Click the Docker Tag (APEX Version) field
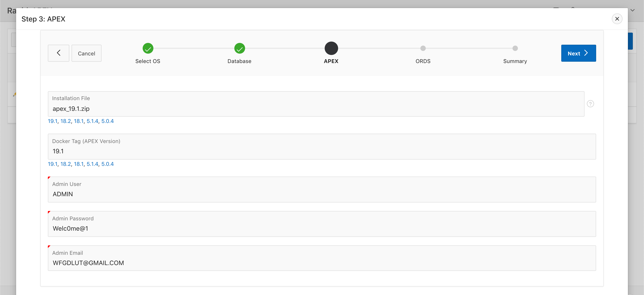This screenshot has height=295, width=644. 322,151
